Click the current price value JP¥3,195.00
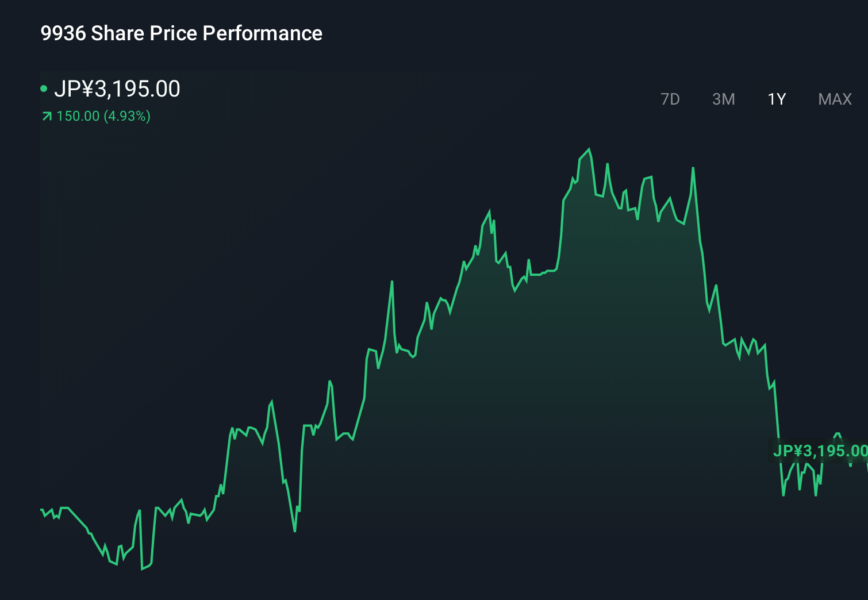This screenshot has height=600, width=868. click(x=118, y=89)
